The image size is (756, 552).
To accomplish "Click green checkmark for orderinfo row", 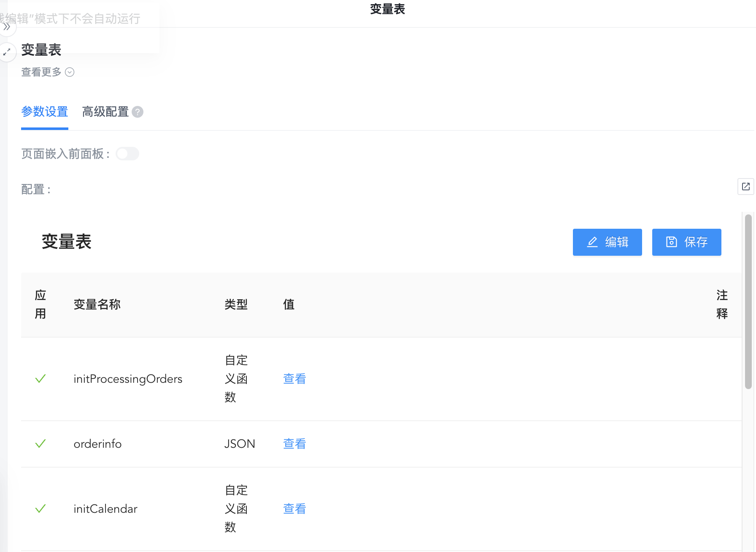I will [x=40, y=444].
